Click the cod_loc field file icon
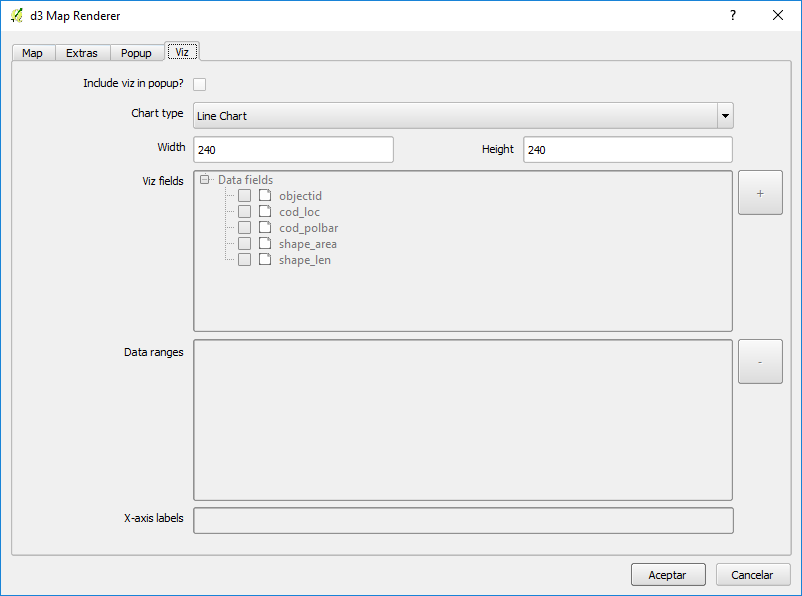The width and height of the screenshot is (802, 596). coord(265,212)
